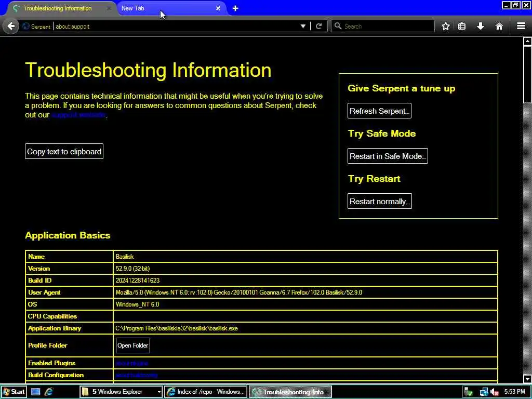The width and height of the screenshot is (532, 399).
Task: Open the Build Configuration about:buildconfig link
Action: tap(137, 375)
